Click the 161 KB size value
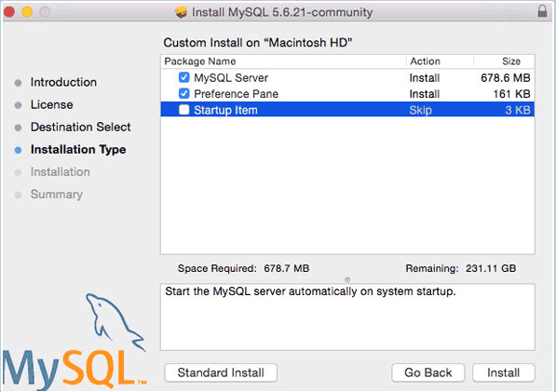556x392 pixels. [x=511, y=94]
